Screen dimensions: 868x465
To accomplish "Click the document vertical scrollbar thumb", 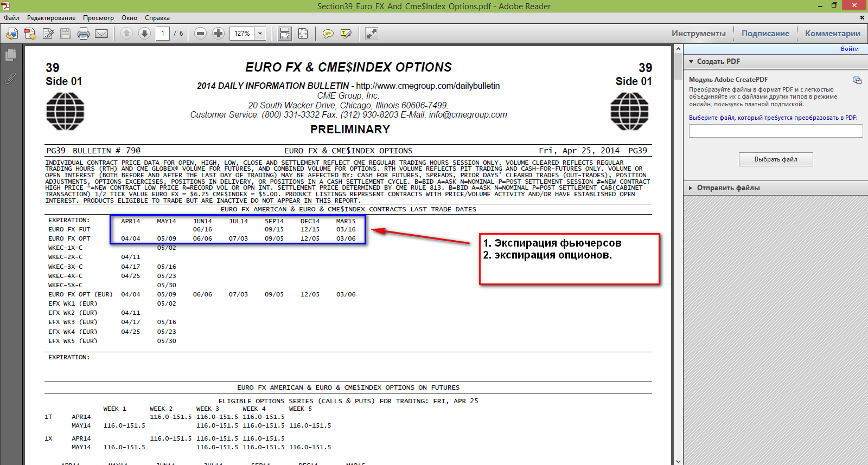I will [678, 67].
